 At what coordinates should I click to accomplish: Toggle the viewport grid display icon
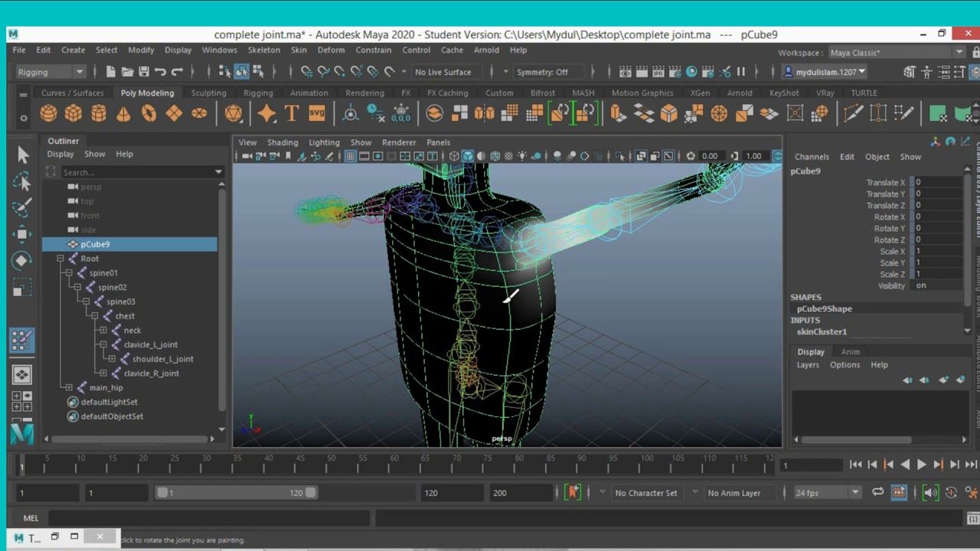pos(350,156)
